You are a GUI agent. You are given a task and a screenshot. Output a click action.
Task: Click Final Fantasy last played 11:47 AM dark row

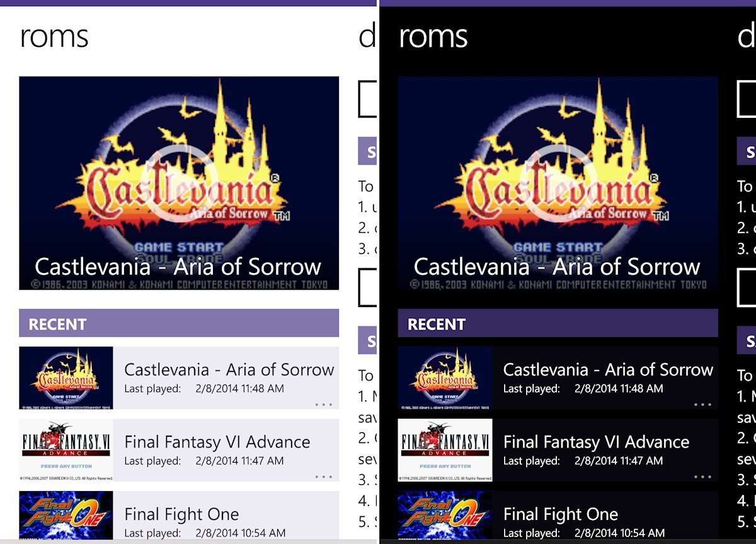(583, 461)
